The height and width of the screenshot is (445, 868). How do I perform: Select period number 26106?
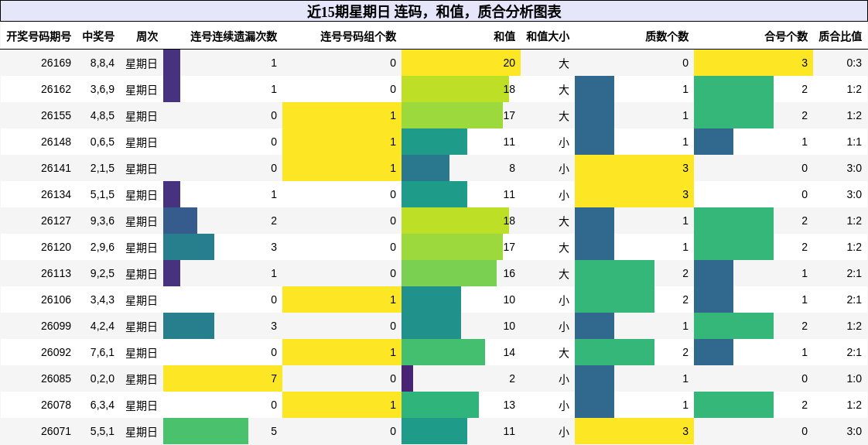click(x=56, y=300)
